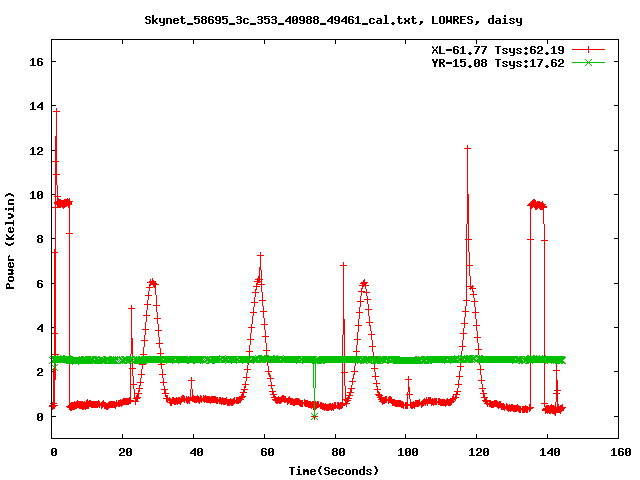Click the x-axis tick label 140
The width and height of the screenshot is (640, 480).
pyautogui.click(x=549, y=452)
